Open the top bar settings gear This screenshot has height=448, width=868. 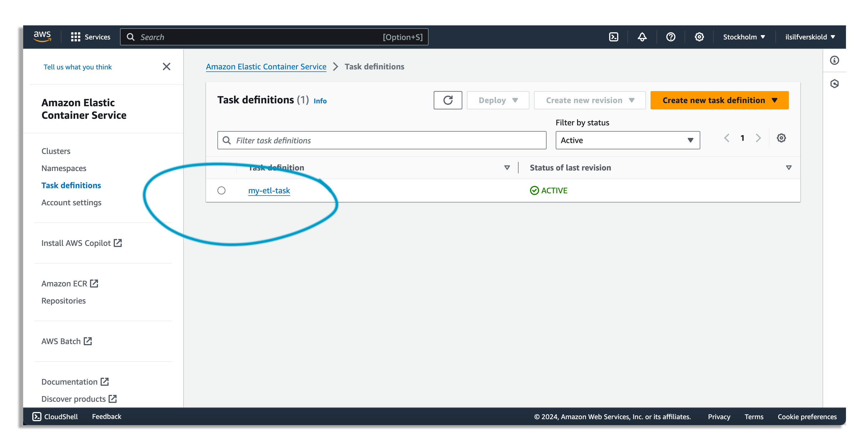699,37
